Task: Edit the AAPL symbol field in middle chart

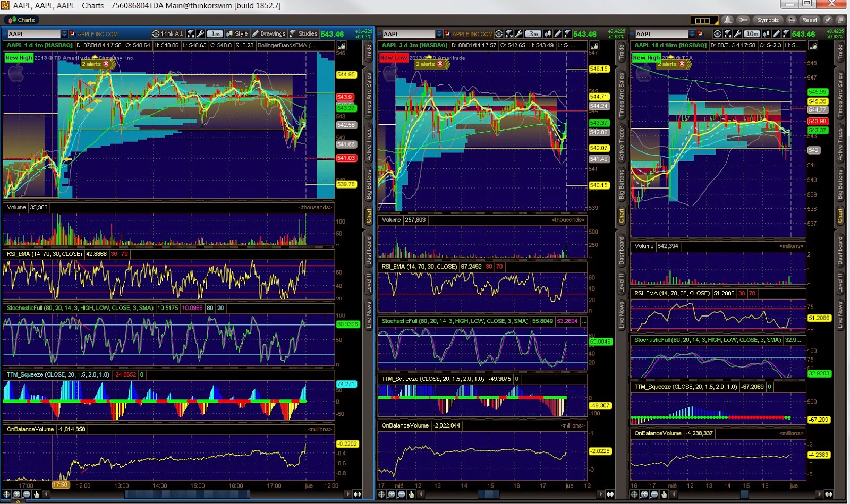Action: tap(409, 34)
